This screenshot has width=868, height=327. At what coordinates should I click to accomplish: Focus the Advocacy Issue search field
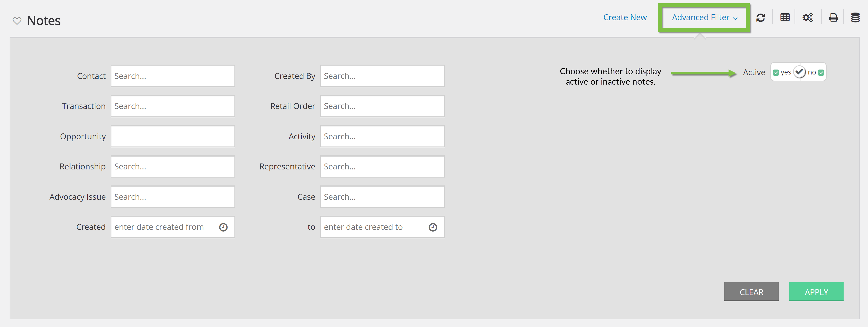coord(173,197)
